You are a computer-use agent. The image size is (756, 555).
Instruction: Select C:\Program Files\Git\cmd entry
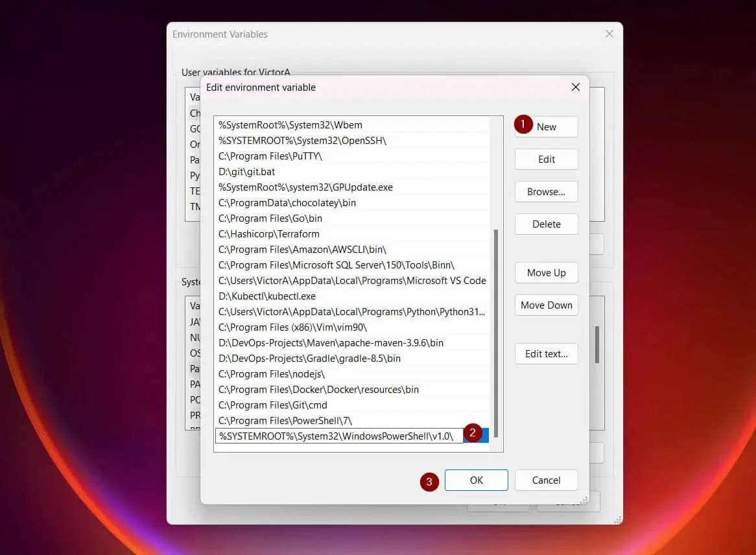tap(352, 405)
